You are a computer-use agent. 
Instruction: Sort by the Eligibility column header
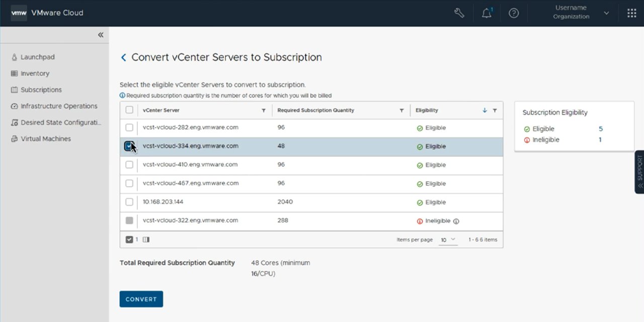click(x=427, y=110)
